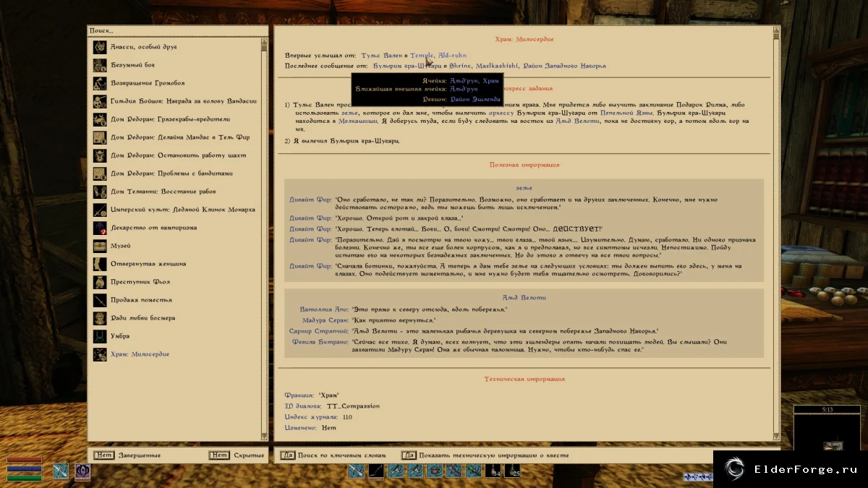Click the Полезная информация section header
This screenshot has width=868, height=488.
pos(524,165)
